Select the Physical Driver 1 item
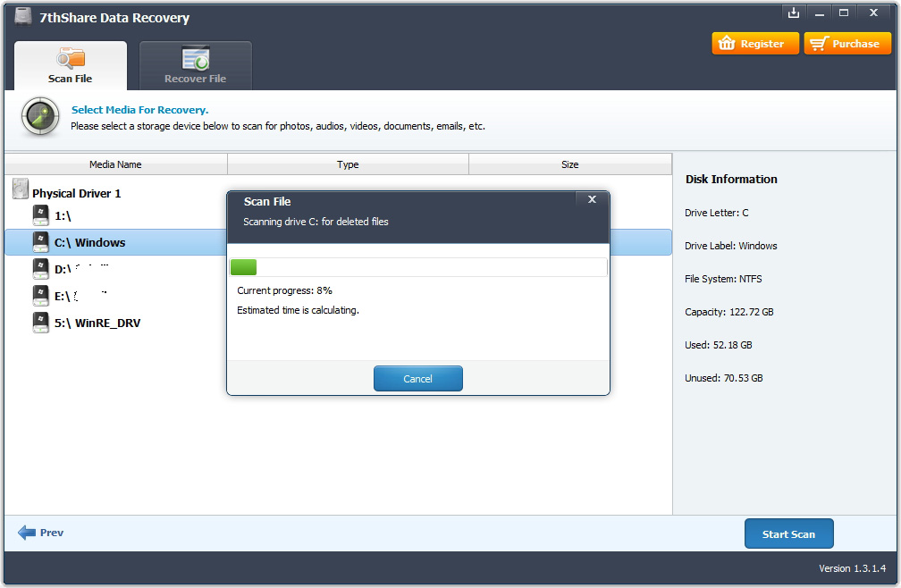The height and width of the screenshot is (588, 901). coord(77,194)
